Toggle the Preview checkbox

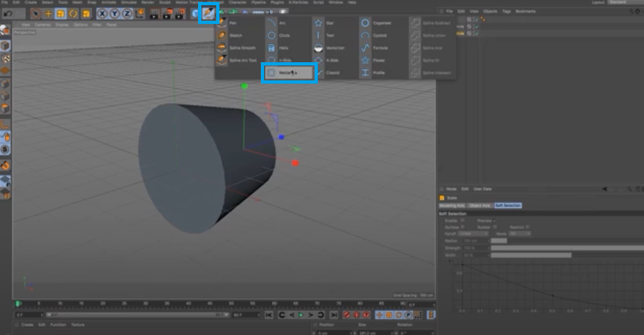point(494,221)
